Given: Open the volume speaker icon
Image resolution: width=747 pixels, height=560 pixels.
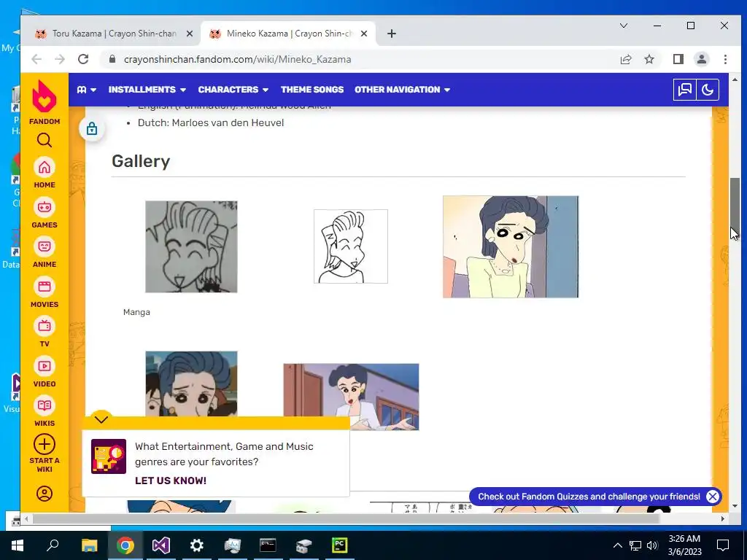Looking at the screenshot, I should [652, 545].
